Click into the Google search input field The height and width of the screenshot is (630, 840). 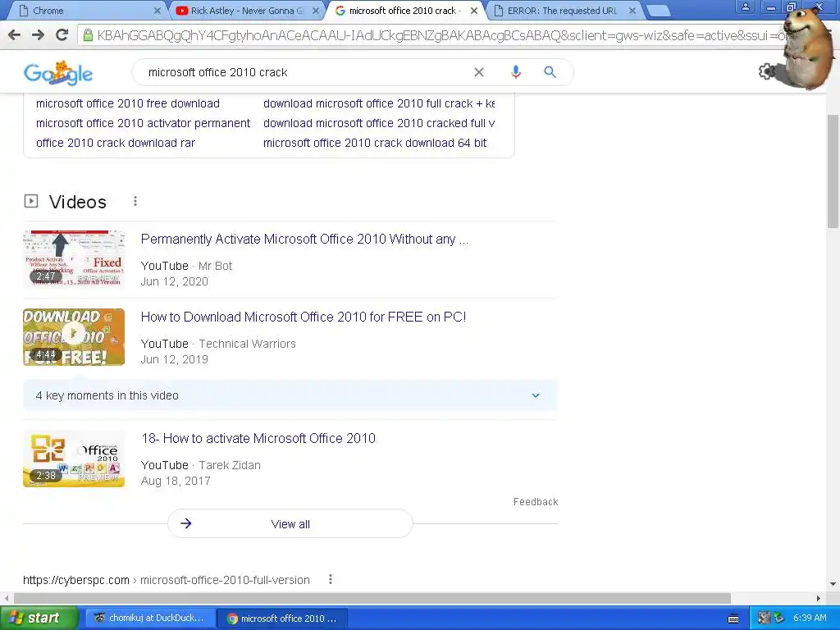coord(305,72)
